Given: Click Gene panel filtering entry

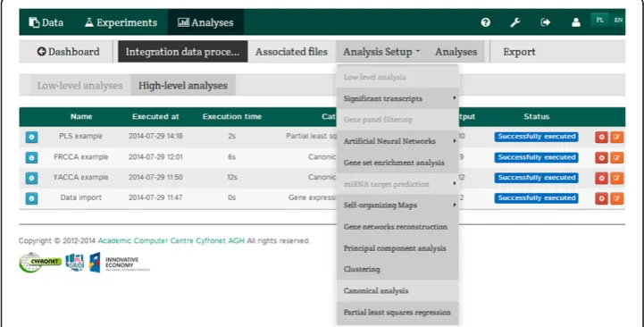Looking at the screenshot, I should click(x=397, y=120).
